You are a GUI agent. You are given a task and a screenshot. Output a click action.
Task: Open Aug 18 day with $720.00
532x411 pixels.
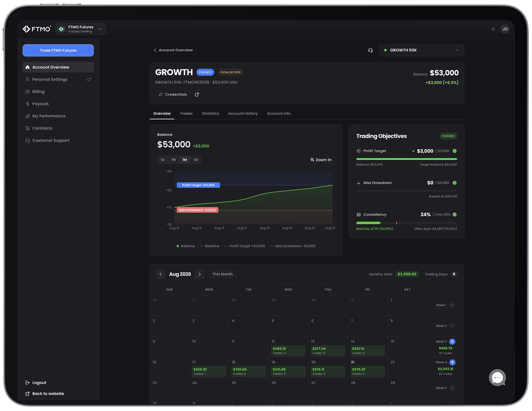(249, 372)
